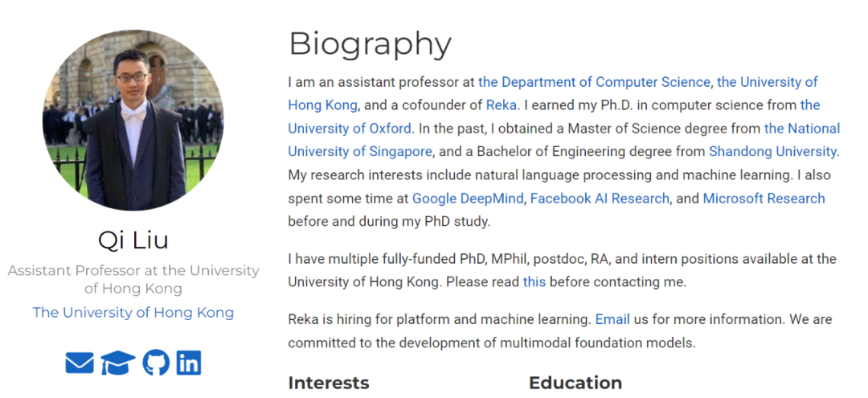
Task: Open the Department of Computer Science link
Action: pyautogui.click(x=594, y=82)
